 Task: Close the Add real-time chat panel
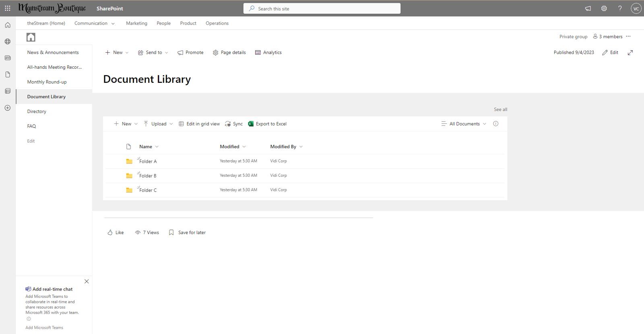87,281
